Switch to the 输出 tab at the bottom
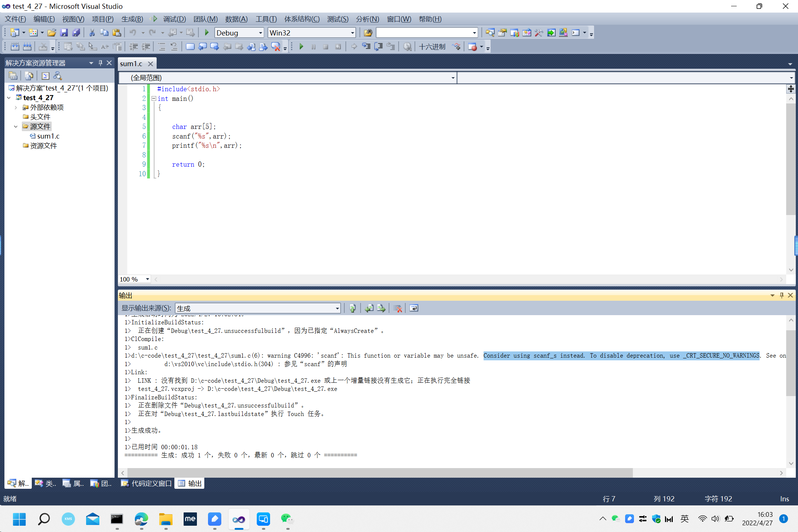The height and width of the screenshot is (532, 798). point(190,483)
